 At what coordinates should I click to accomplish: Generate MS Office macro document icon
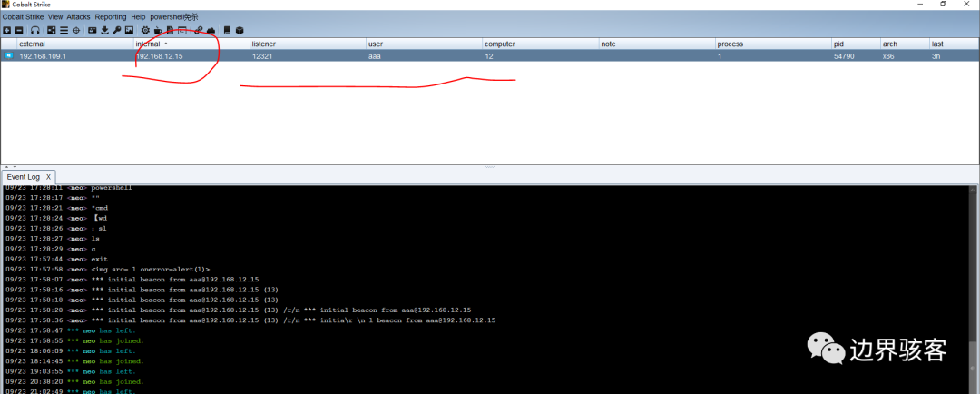170,30
